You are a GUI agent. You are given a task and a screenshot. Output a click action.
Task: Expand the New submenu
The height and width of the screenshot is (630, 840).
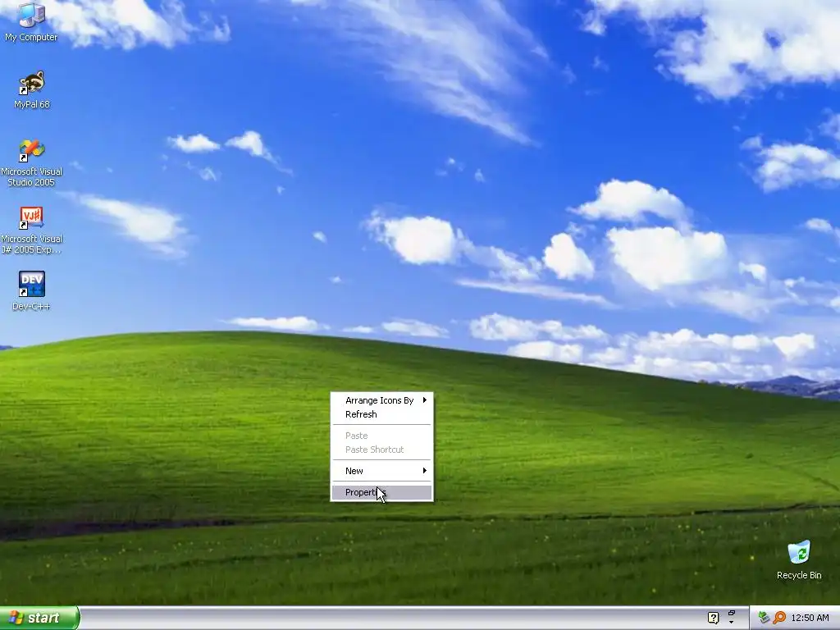pyautogui.click(x=382, y=471)
